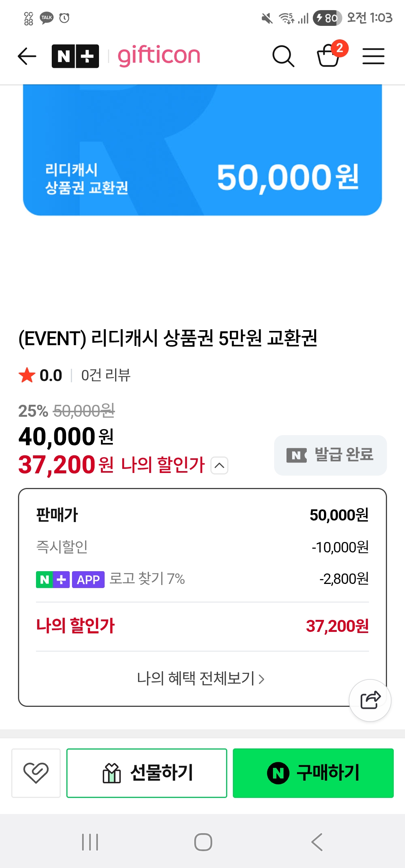Open search with magnifier icon
This screenshot has width=405, height=868.
(283, 56)
